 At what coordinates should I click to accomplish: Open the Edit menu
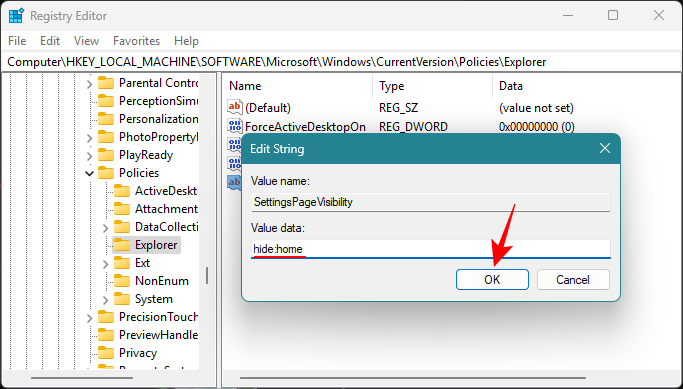coord(50,41)
